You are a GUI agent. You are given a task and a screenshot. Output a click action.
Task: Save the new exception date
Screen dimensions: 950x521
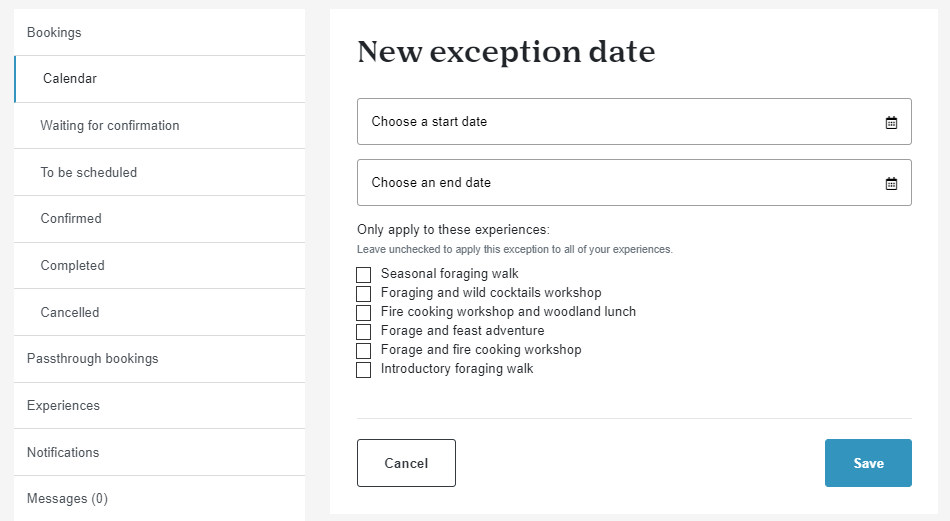point(868,463)
